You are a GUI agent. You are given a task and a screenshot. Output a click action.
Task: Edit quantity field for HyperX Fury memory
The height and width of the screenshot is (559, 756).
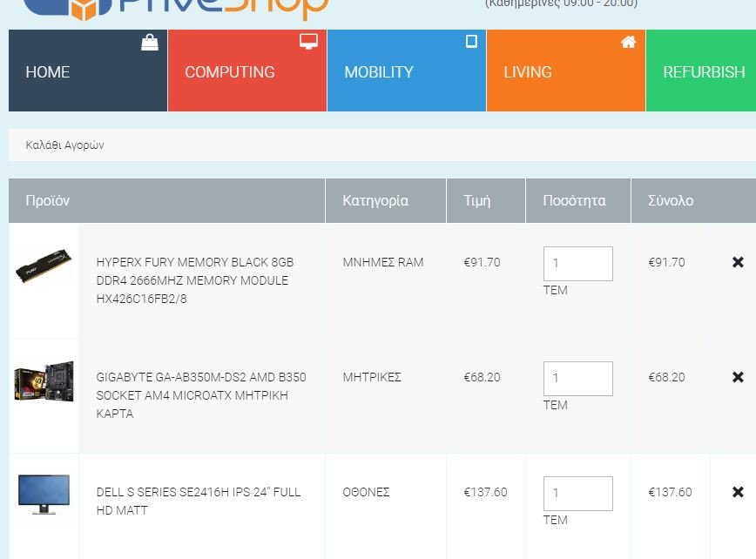pos(578,264)
